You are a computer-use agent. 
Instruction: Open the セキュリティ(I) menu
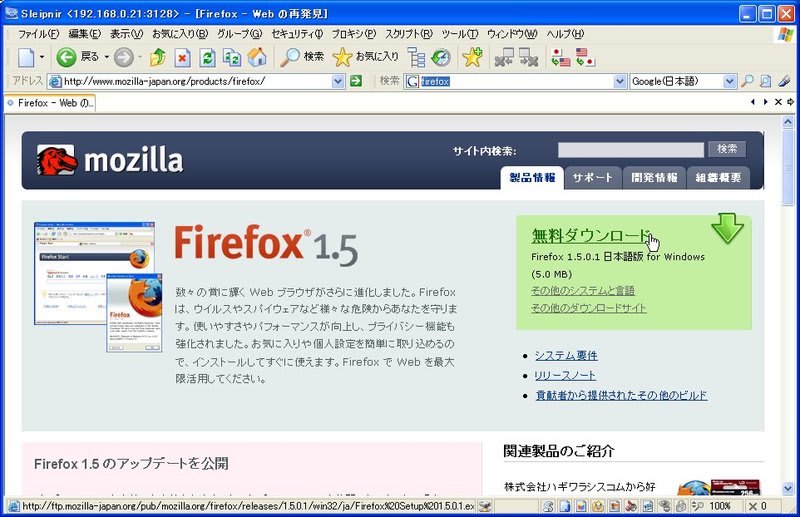coord(297,34)
